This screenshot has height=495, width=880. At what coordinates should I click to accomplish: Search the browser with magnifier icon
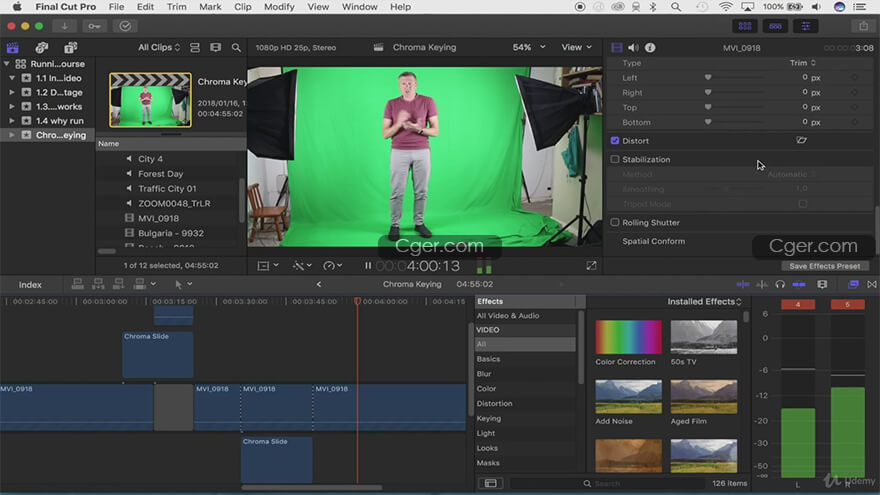pos(236,48)
